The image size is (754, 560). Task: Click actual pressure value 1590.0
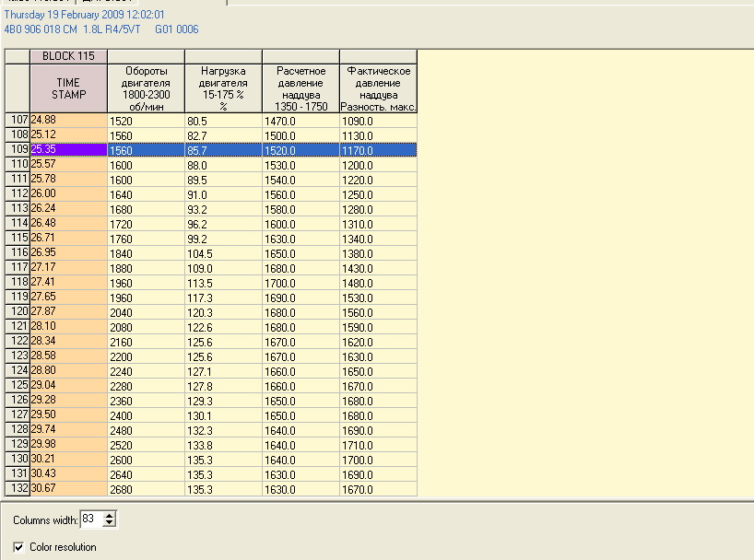coord(379,326)
